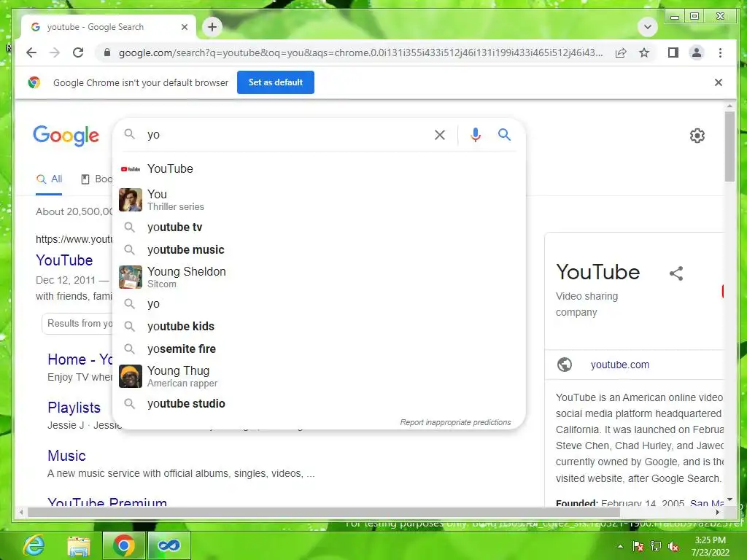Image resolution: width=747 pixels, height=560 pixels.
Task: Start voice search with microphone
Action: pyautogui.click(x=476, y=135)
